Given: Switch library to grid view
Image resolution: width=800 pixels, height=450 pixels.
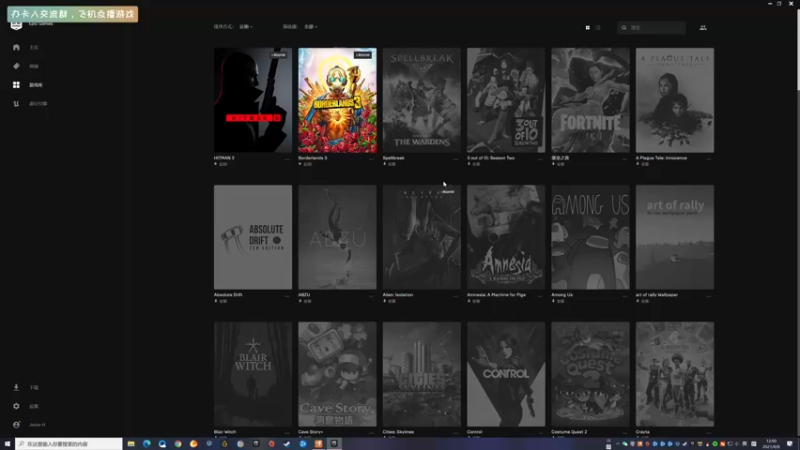Looking at the screenshot, I should 588,28.
